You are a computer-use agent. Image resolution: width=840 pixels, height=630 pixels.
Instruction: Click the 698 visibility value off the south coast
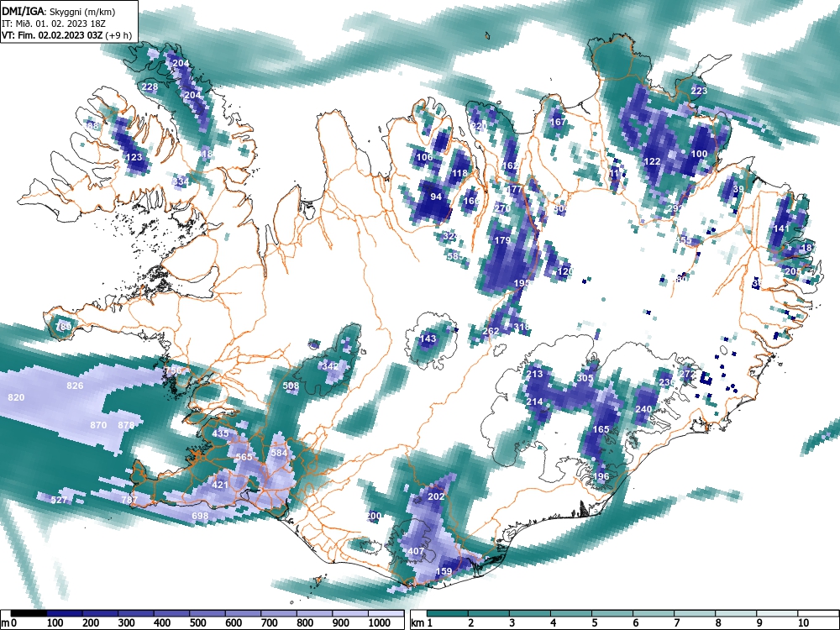click(200, 516)
